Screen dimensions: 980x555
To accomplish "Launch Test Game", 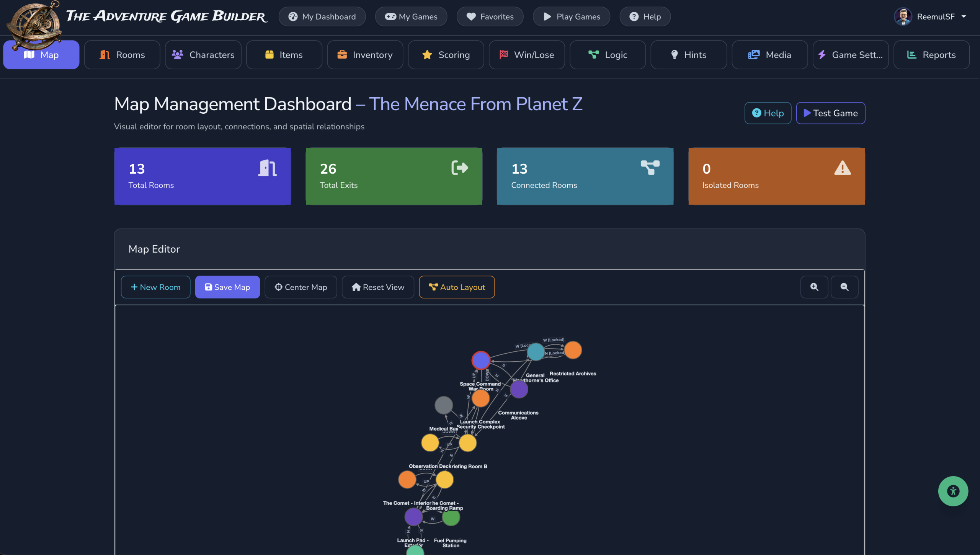I will click(831, 113).
